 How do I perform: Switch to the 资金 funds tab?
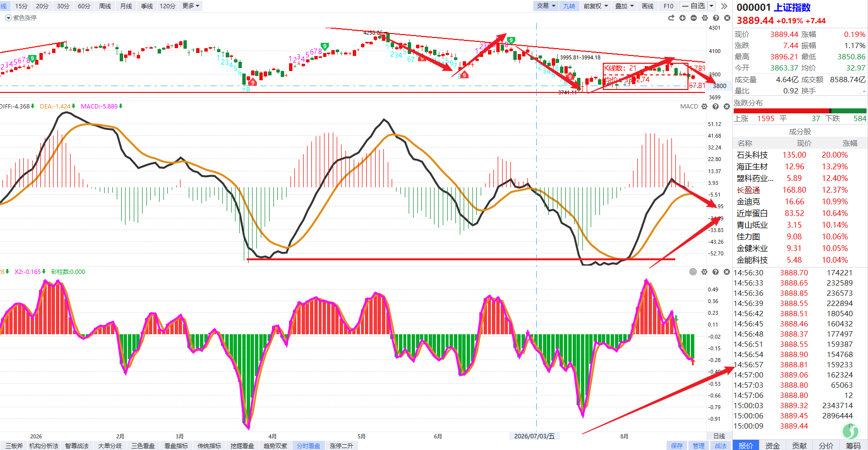tap(773, 446)
